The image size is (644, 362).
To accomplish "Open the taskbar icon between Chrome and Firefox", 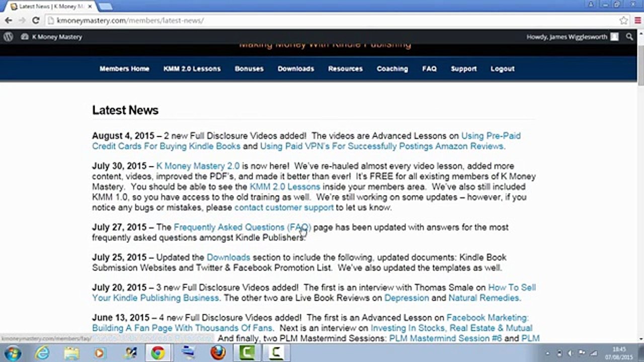I will point(189,353).
